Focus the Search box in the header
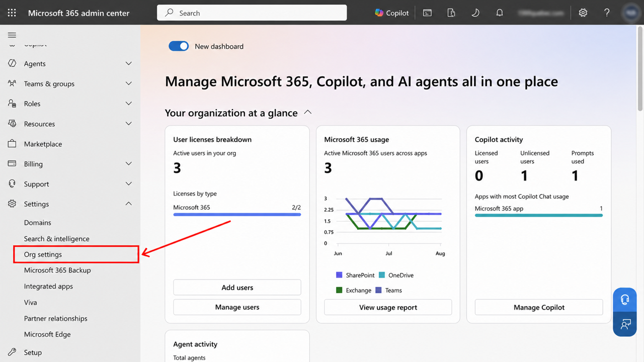This screenshot has width=644, height=362. click(252, 13)
